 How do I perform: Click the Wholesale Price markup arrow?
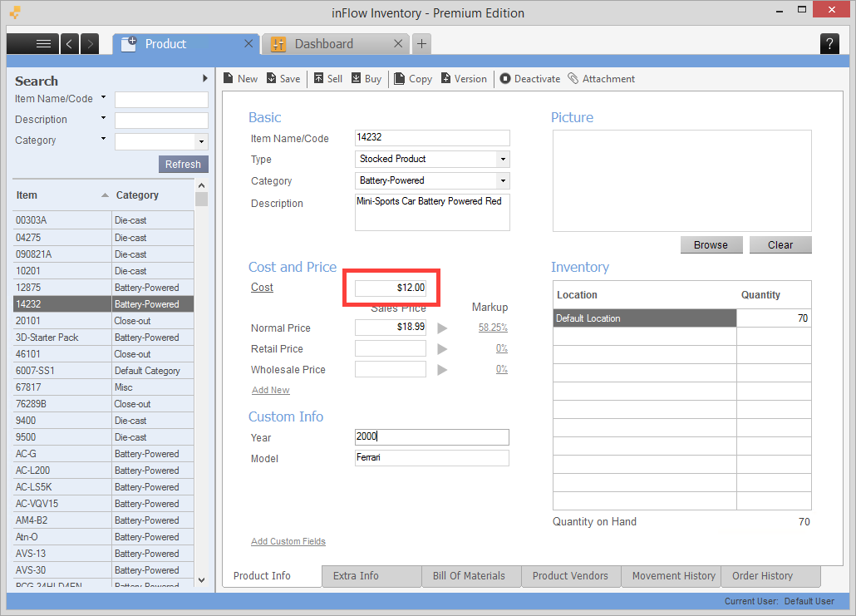[x=442, y=370]
